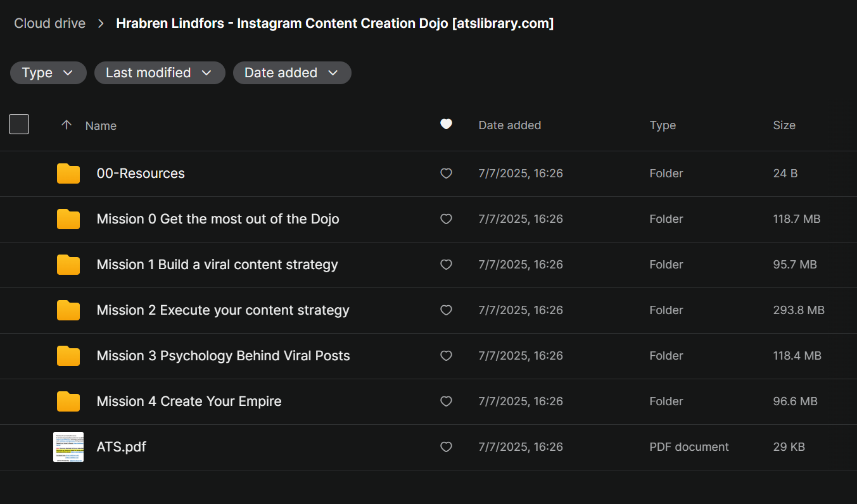Select 'Mission 2 Execute your content strategy'

pyautogui.click(x=223, y=310)
